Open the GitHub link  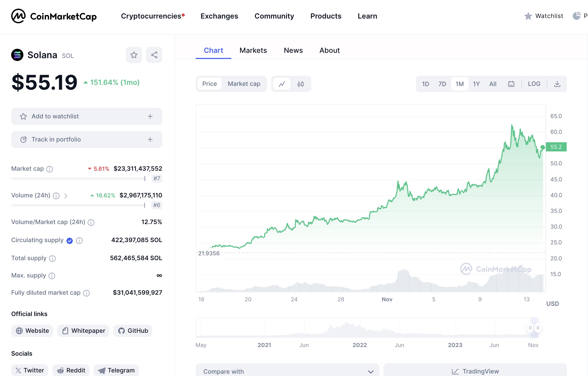(133, 331)
